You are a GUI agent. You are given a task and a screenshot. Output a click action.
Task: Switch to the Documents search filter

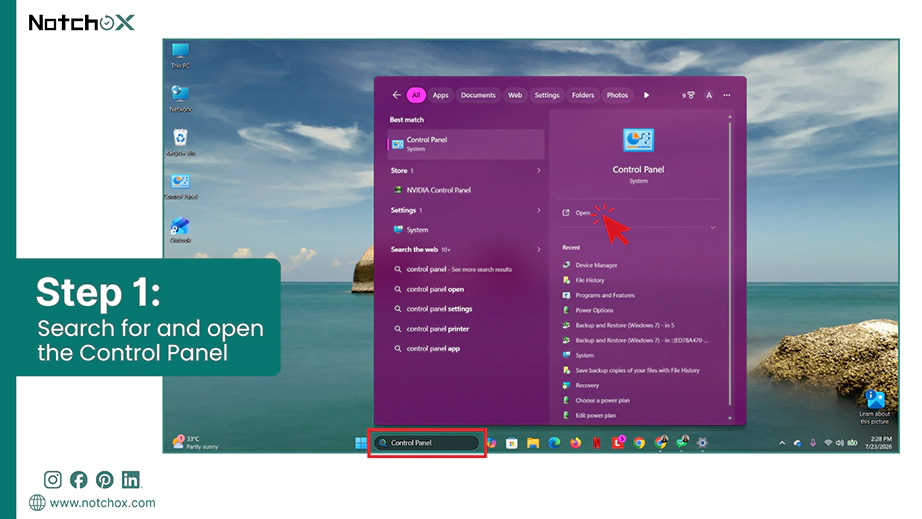478,95
